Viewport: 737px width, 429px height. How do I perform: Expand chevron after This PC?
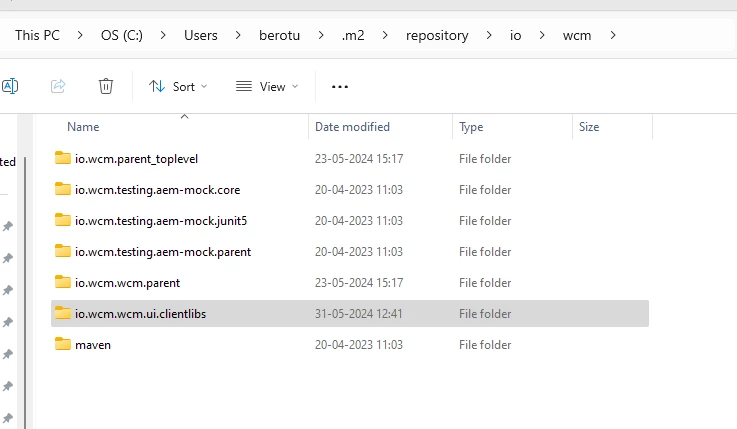(x=80, y=35)
